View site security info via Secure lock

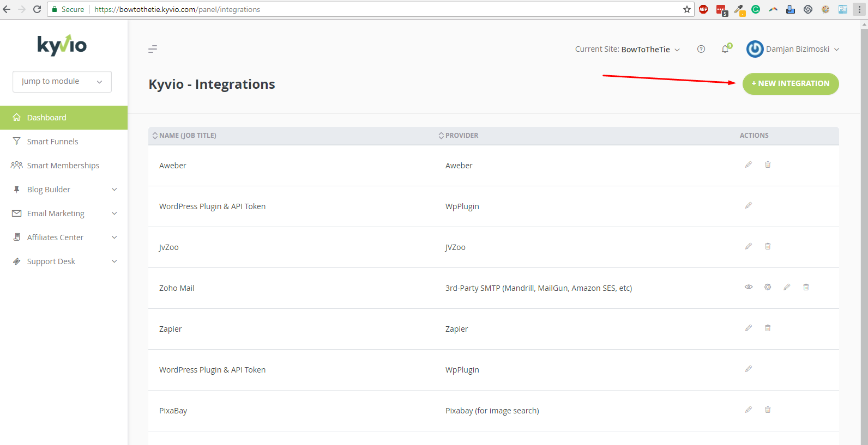click(68, 9)
